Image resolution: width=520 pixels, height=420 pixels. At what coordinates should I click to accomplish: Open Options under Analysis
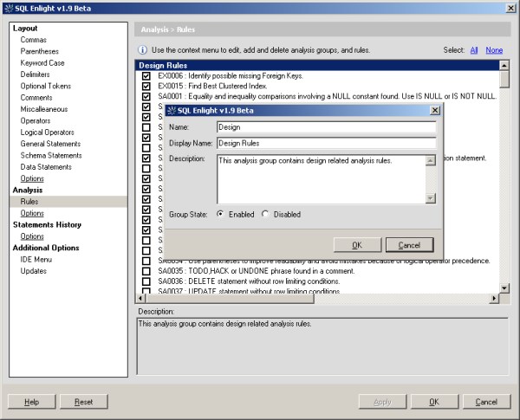pos(32,213)
